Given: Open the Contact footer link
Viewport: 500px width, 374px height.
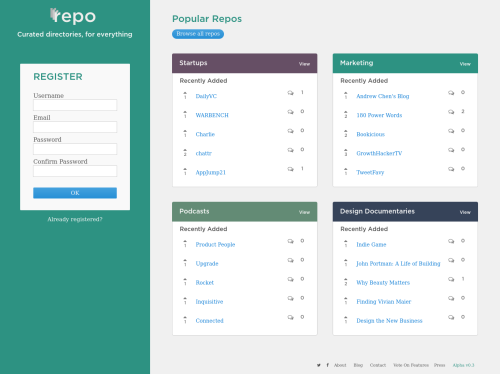Looking at the screenshot, I should [378, 365].
